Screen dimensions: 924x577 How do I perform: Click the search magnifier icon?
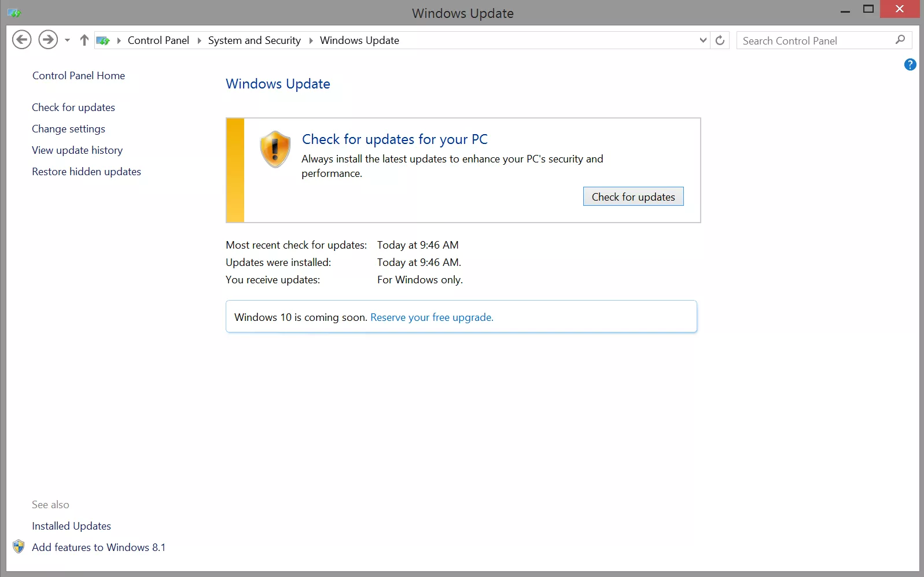pyautogui.click(x=900, y=40)
